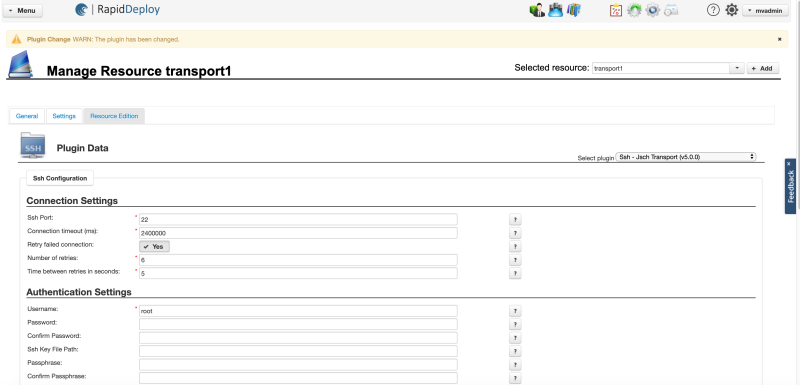Image resolution: width=800 pixels, height=385 pixels.
Task: Open the mvadmin user dropdown
Action: 765,10
